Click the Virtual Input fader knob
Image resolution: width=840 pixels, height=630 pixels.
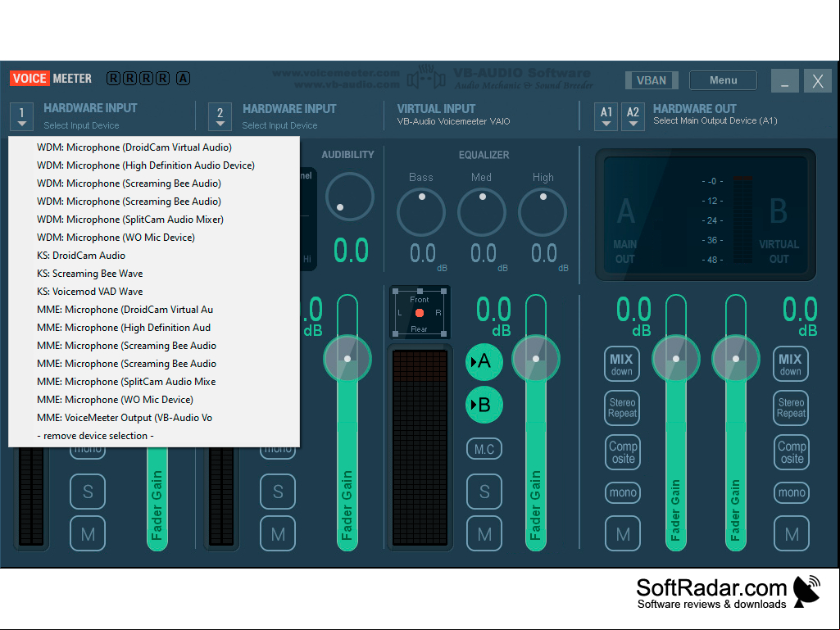536,359
